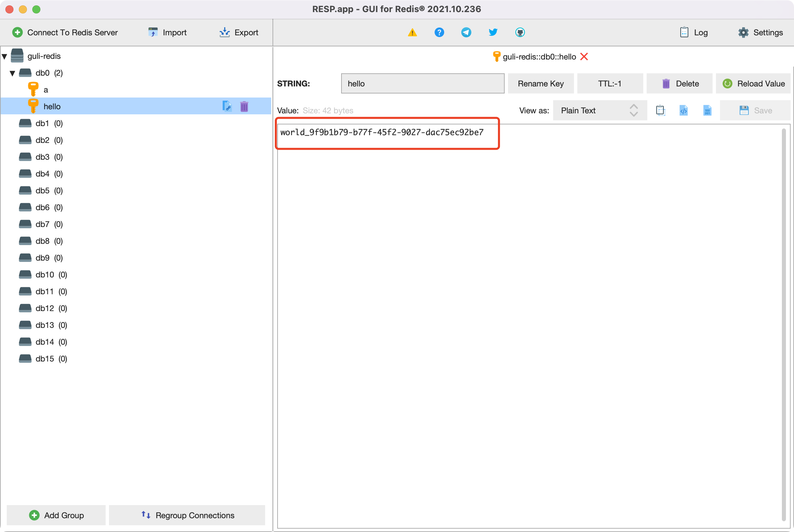Click the key name field containing hello
This screenshot has height=532, width=794.
(x=422, y=84)
